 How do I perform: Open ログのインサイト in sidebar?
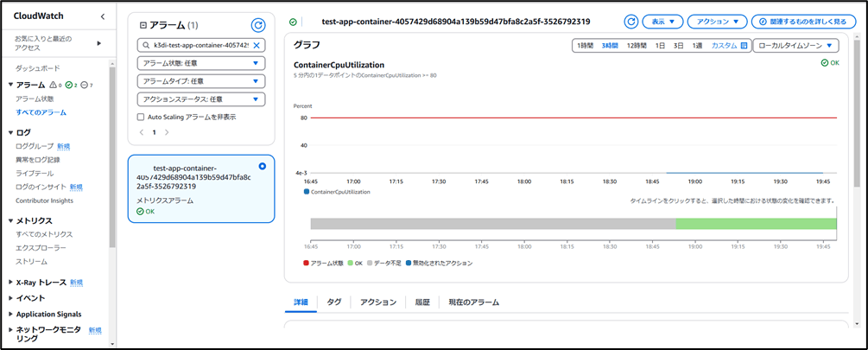pyautogui.click(x=41, y=187)
